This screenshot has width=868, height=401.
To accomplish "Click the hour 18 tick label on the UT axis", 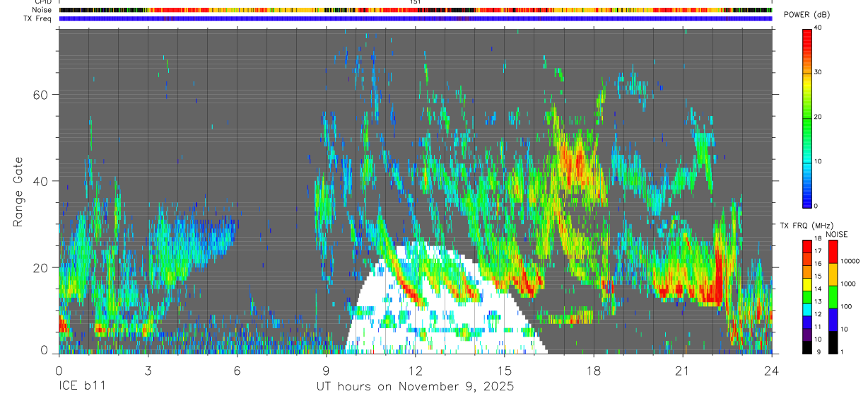I will pyautogui.click(x=594, y=371).
